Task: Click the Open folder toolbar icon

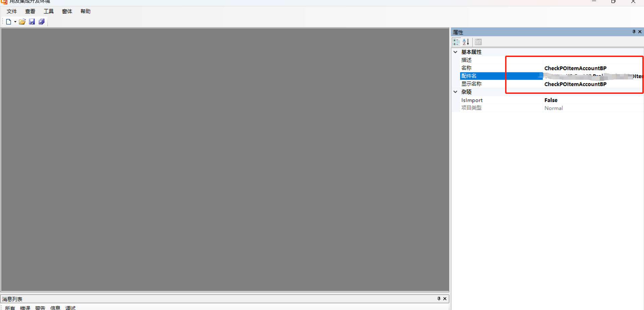Action: (x=22, y=22)
